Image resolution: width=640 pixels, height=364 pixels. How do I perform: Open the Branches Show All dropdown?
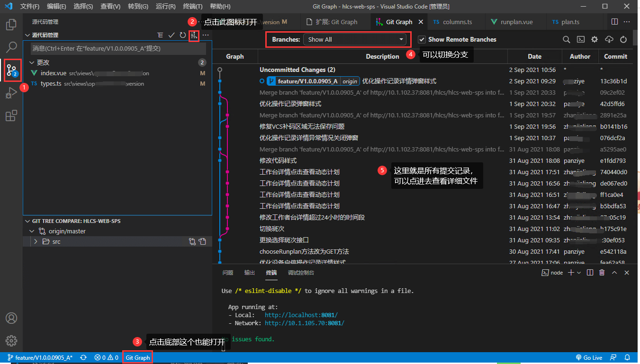(355, 40)
